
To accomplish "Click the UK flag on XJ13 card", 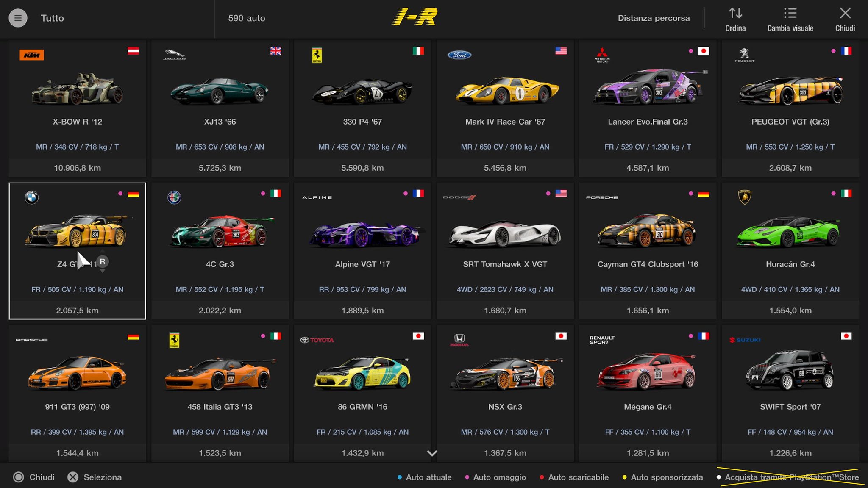I will (x=276, y=51).
